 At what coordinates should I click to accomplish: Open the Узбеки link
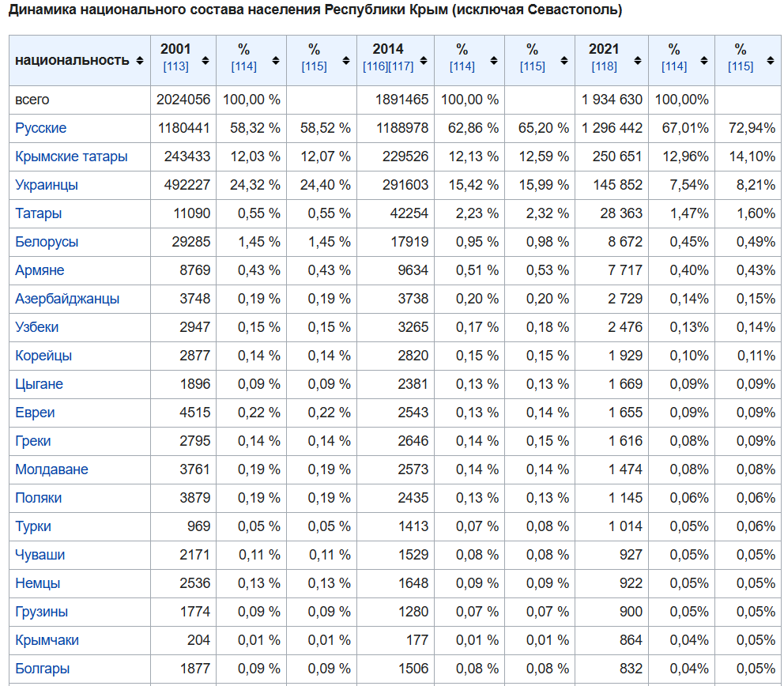pos(36,327)
